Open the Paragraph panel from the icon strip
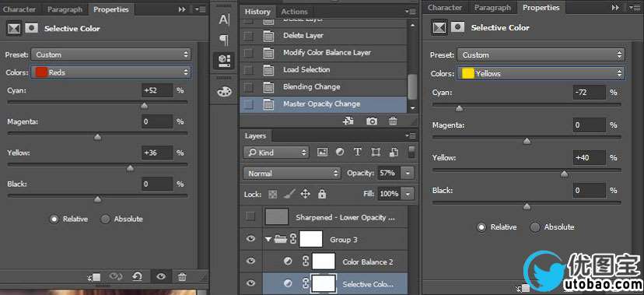The image size is (644, 295). pos(224,40)
